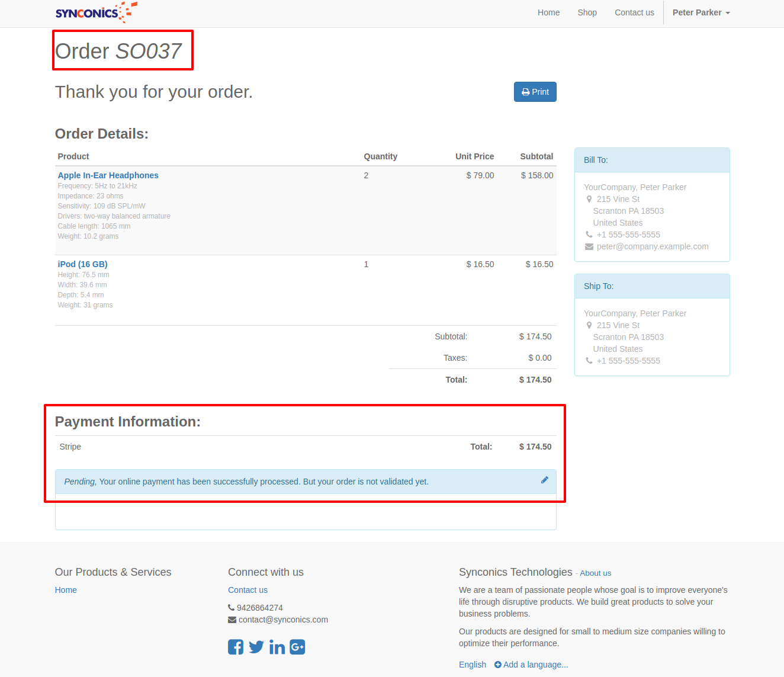The width and height of the screenshot is (784, 677).
Task: Expand the Peter Parker user dropdown
Action: (x=701, y=12)
